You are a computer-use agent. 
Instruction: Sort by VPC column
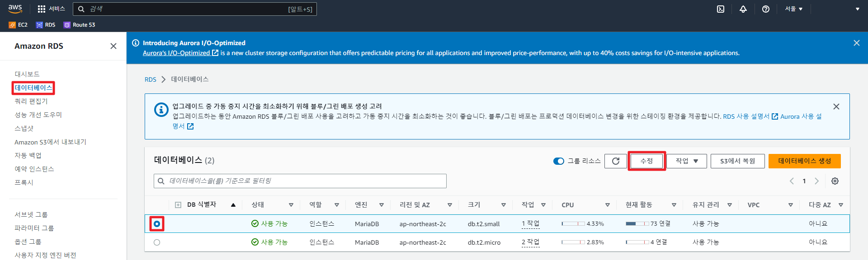click(791, 205)
